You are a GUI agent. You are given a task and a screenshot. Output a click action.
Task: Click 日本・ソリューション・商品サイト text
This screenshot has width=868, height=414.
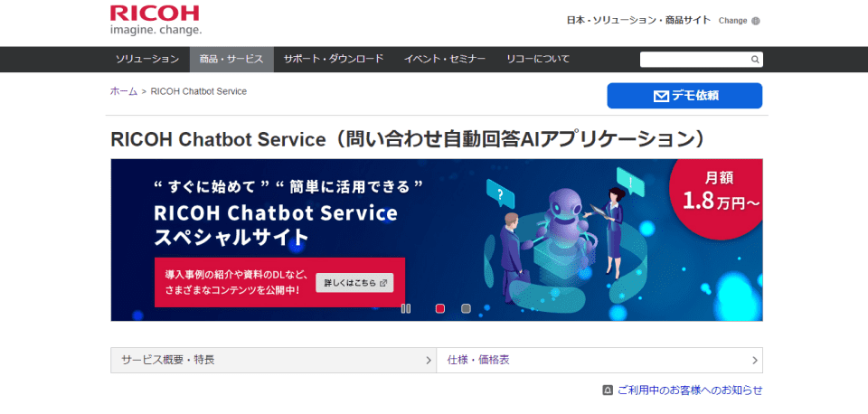click(638, 21)
